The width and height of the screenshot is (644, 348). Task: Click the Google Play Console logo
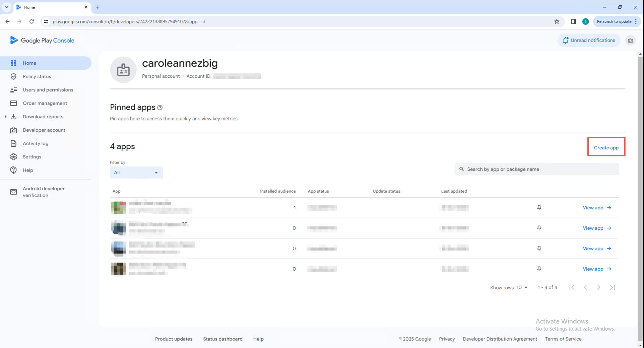tap(42, 41)
